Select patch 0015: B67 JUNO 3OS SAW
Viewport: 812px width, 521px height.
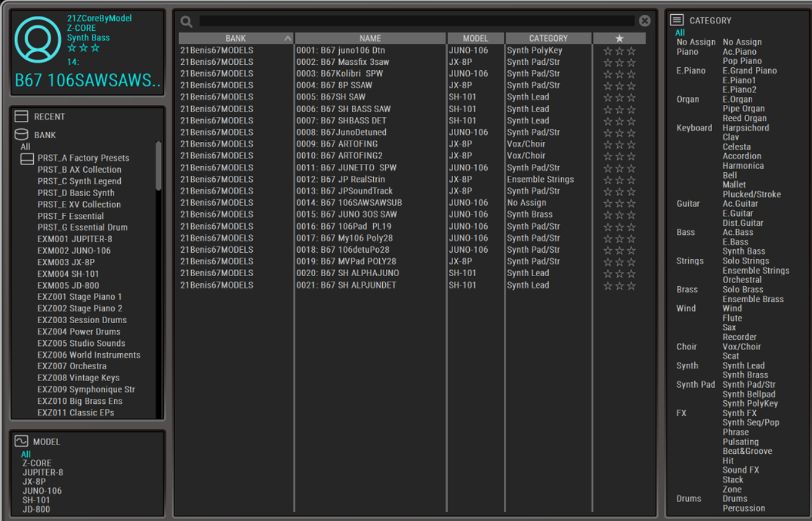coord(347,215)
